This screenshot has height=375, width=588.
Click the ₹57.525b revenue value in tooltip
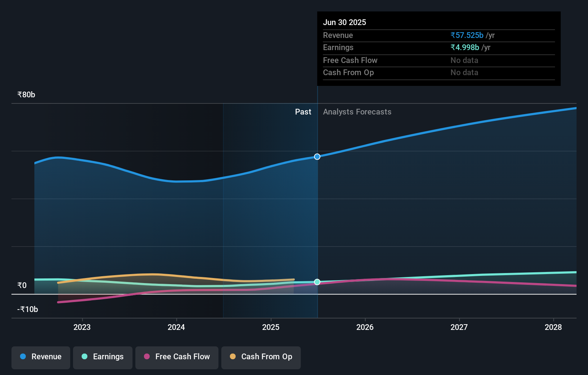[467, 35]
